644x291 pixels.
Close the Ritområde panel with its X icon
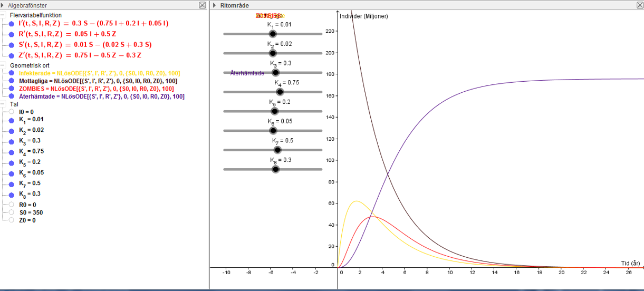(x=639, y=5)
